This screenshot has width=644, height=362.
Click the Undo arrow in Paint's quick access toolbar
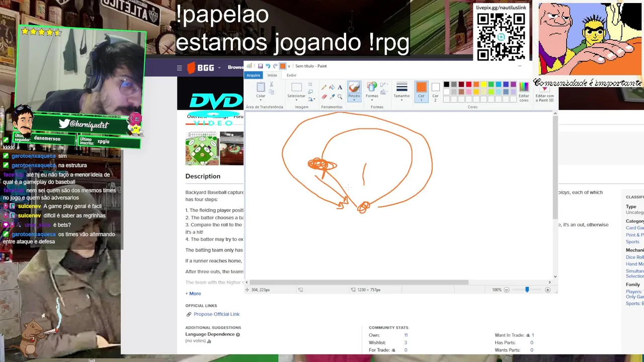click(268, 66)
